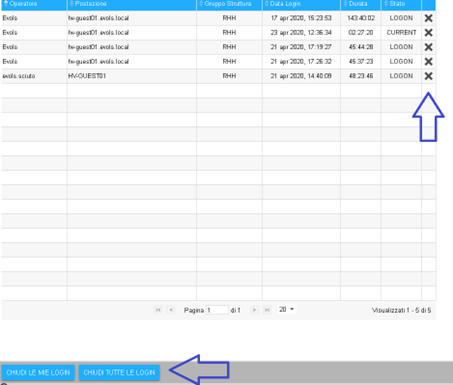Viewport: 453px width, 385px height.
Task: Click the CHIUDI LE MIE LOGIN button
Action: point(38,372)
